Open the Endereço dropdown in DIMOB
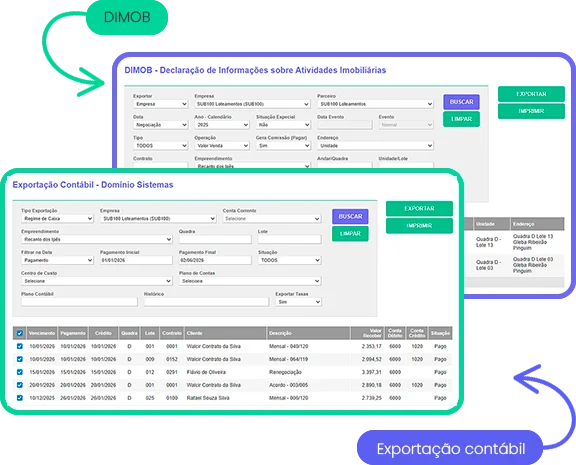Screen dimensions: 576x465 coord(375,146)
